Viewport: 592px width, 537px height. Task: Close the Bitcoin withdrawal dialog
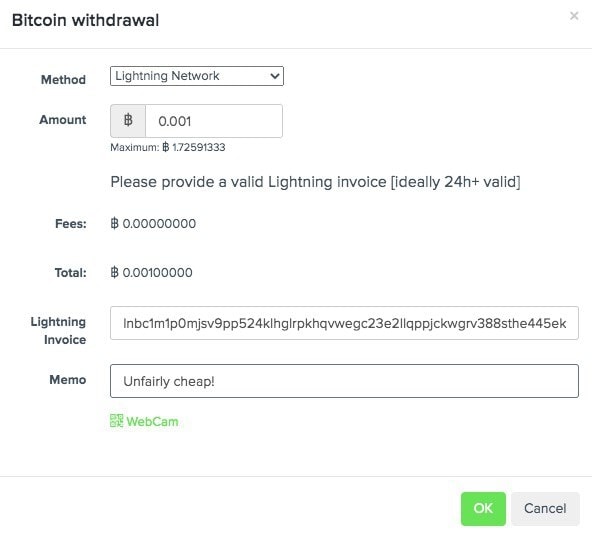(574, 16)
